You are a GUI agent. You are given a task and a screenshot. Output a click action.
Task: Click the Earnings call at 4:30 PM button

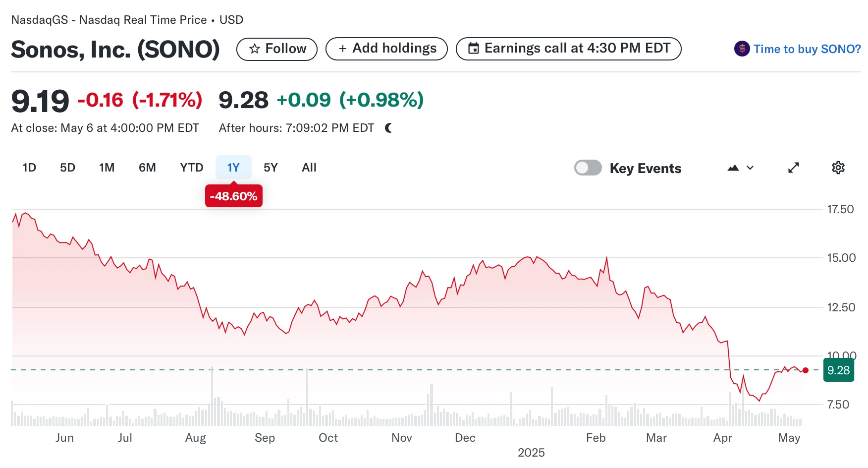pos(568,49)
